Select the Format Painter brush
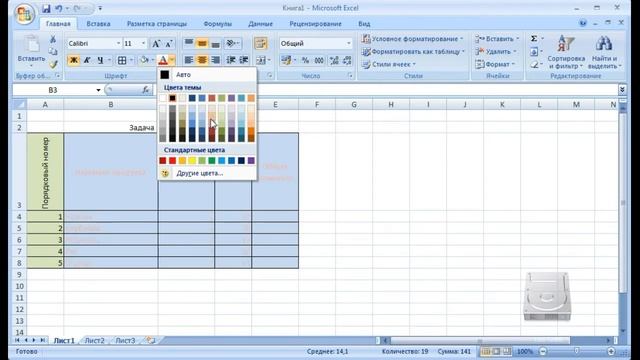Image resolution: width=640 pixels, height=360 pixels. point(53,64)
